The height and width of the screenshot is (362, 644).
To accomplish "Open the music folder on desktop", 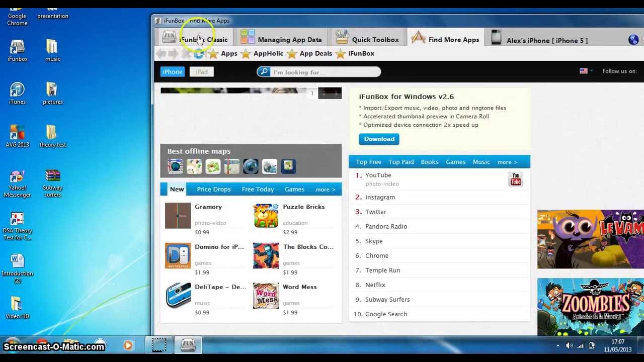I will [52, 50].
